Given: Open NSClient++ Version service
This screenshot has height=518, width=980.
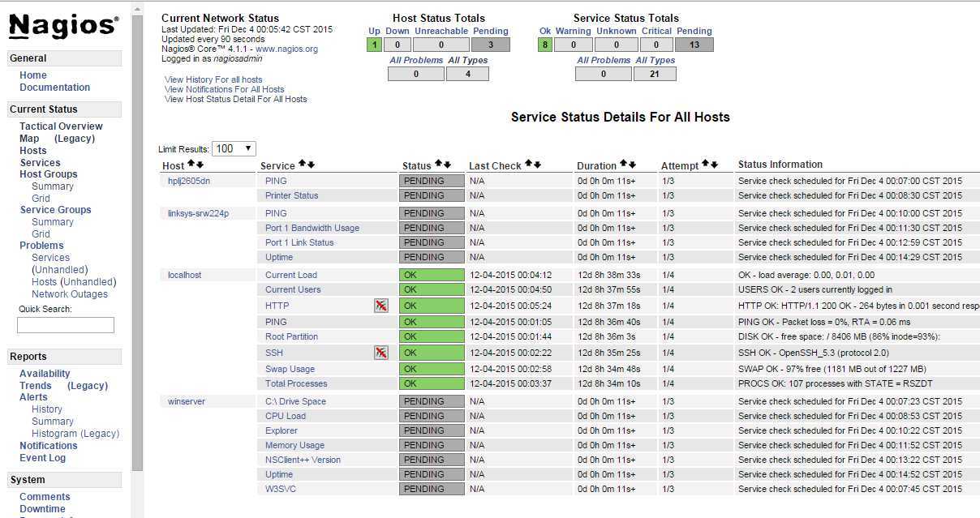Looking at the screenshot, I should (303, 460).
